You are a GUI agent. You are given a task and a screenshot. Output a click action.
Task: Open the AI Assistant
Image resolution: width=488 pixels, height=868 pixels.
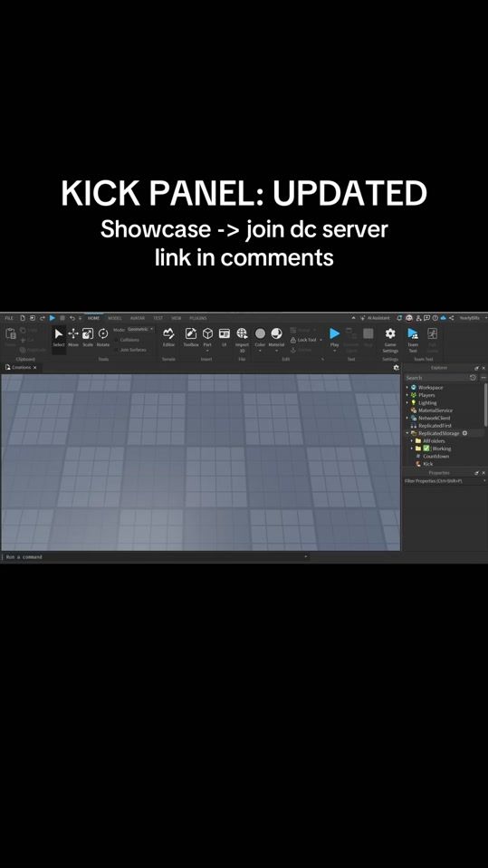coord(375,318)
